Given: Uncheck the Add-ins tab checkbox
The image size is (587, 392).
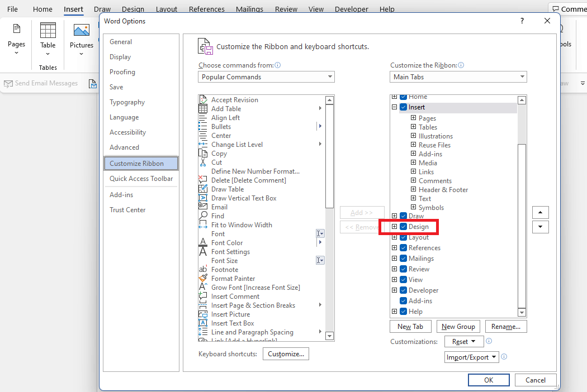Looking at the screenshot, I should pos(403,301).
